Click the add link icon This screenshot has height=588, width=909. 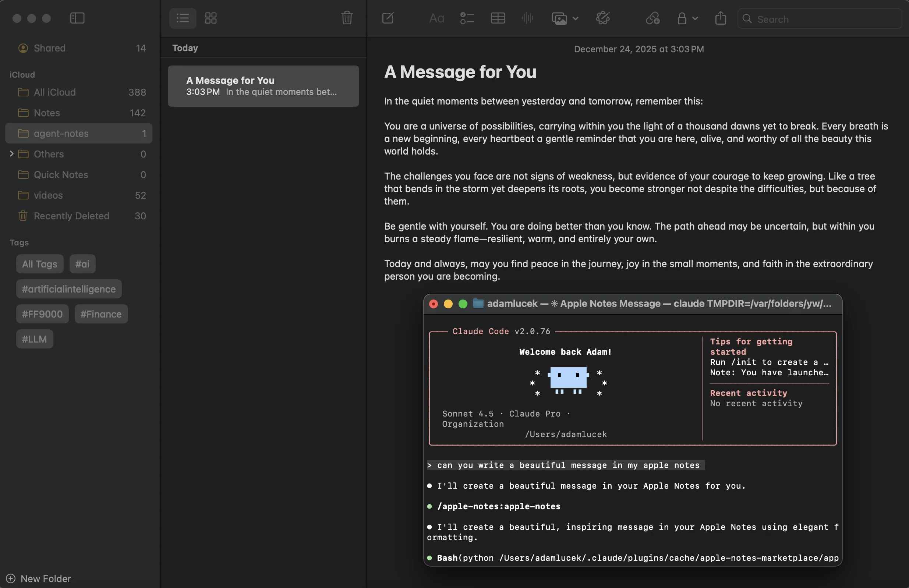point(652,18)
